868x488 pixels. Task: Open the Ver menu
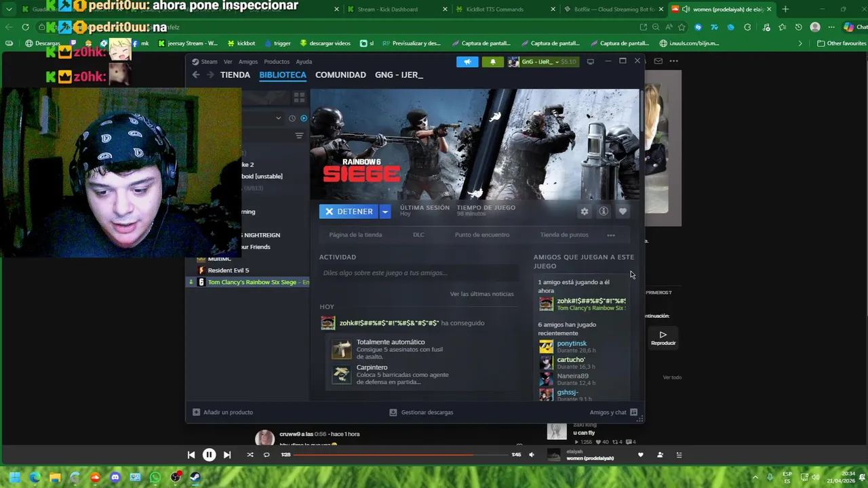coord(228,62)
